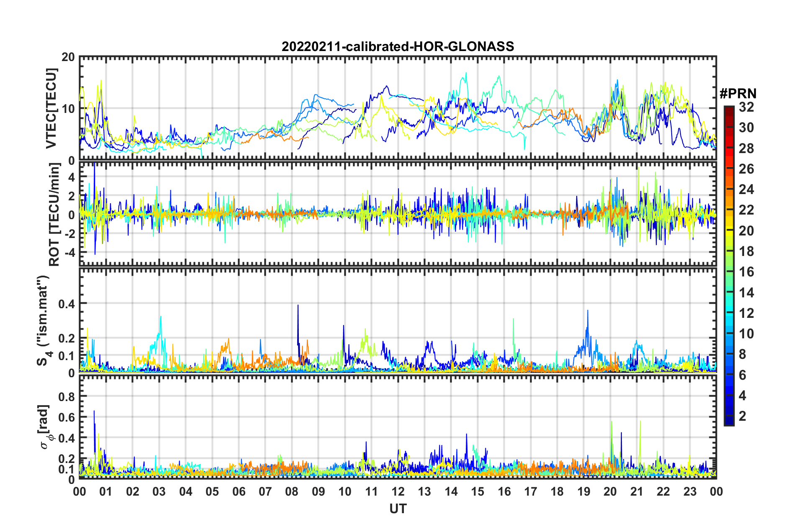796x532 pixels.
Task: Click x-axis tick label 17
Action: click(531, 491)
